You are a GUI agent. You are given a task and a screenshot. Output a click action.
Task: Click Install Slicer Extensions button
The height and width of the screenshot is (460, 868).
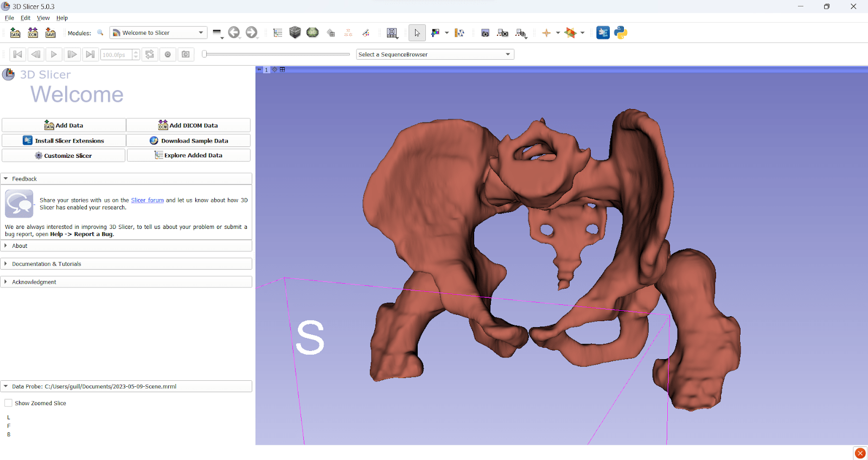coord(63,140)
